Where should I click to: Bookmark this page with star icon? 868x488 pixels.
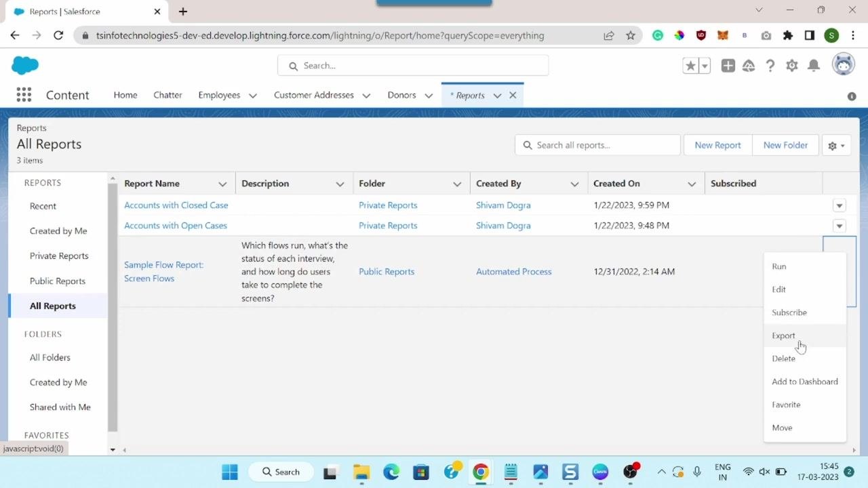click(x=631, y=35)
